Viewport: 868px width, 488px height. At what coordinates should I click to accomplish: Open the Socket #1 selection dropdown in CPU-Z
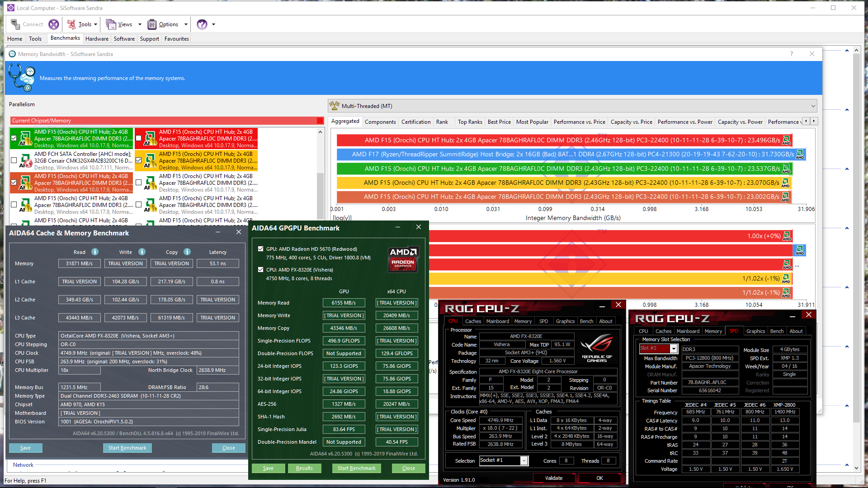(x=524, y=460)
